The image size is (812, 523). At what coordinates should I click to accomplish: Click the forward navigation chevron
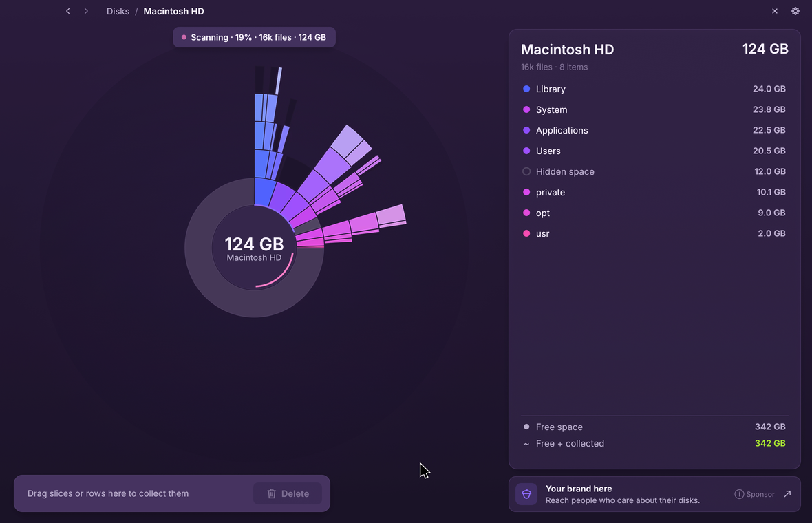click(x=86, y=11)
